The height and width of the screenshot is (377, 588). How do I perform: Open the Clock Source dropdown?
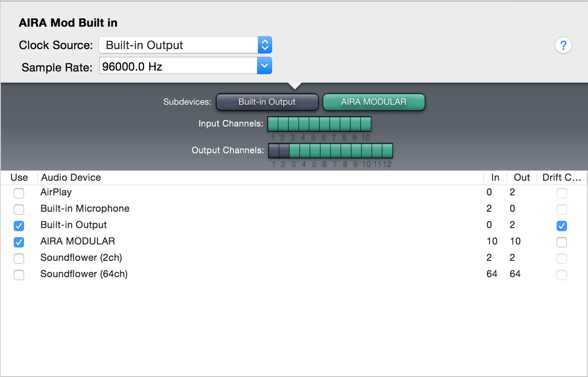click(185, 45)
